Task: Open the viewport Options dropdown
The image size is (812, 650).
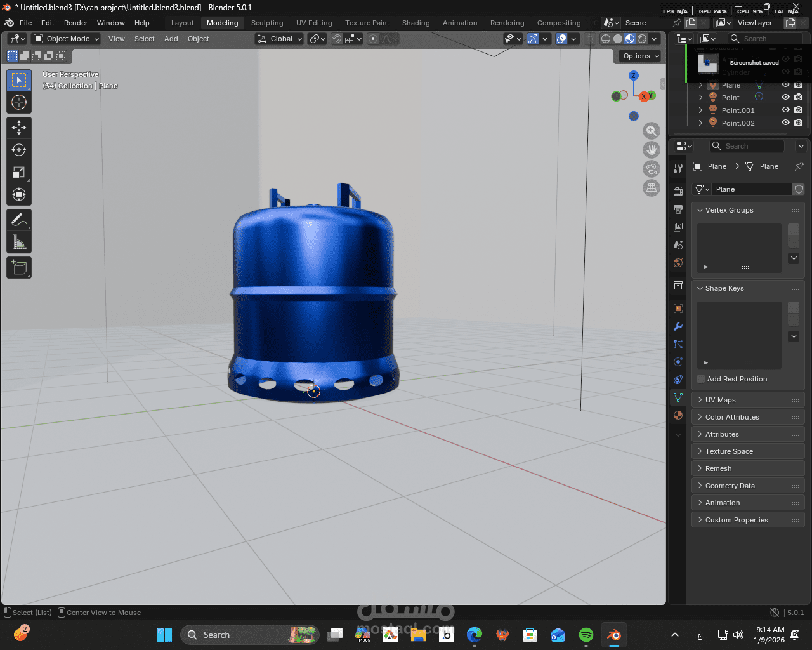Action: [641, 56]
